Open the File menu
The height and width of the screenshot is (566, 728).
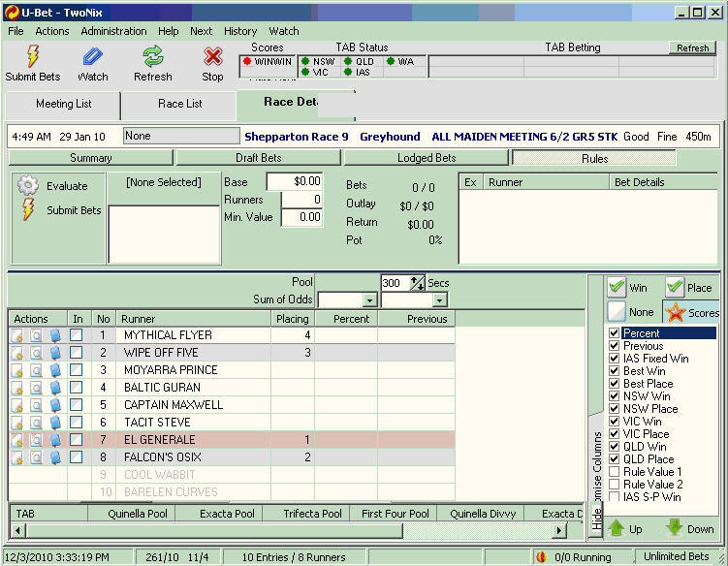tap(16, 31)
